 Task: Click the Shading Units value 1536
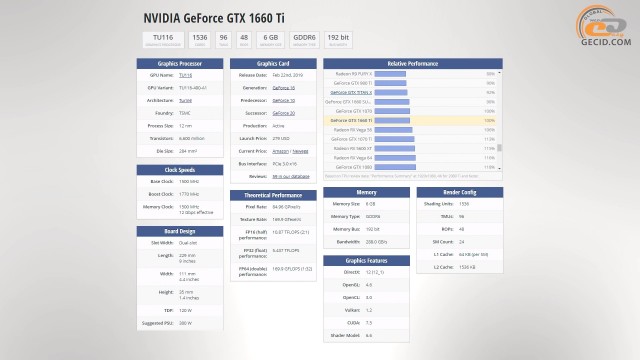tap(464, 204)
